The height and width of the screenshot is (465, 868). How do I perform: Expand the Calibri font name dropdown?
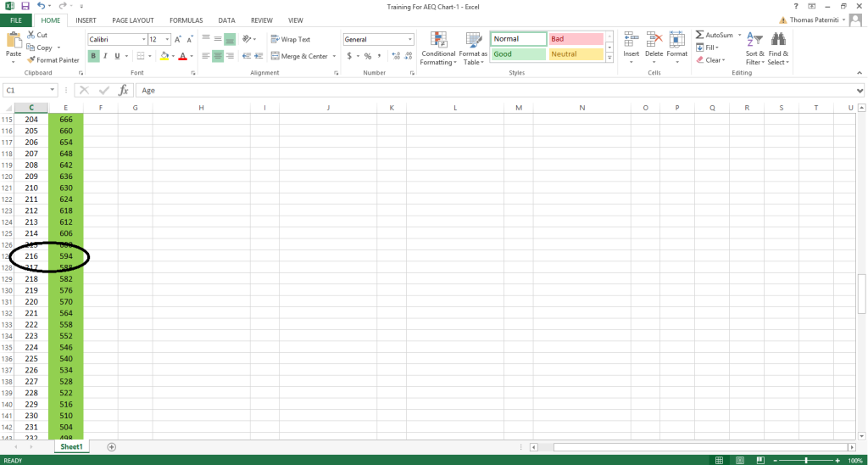click(x=142, y=39)
